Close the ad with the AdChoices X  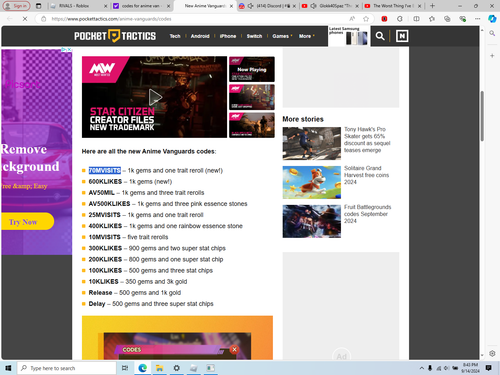coord(69,49)
